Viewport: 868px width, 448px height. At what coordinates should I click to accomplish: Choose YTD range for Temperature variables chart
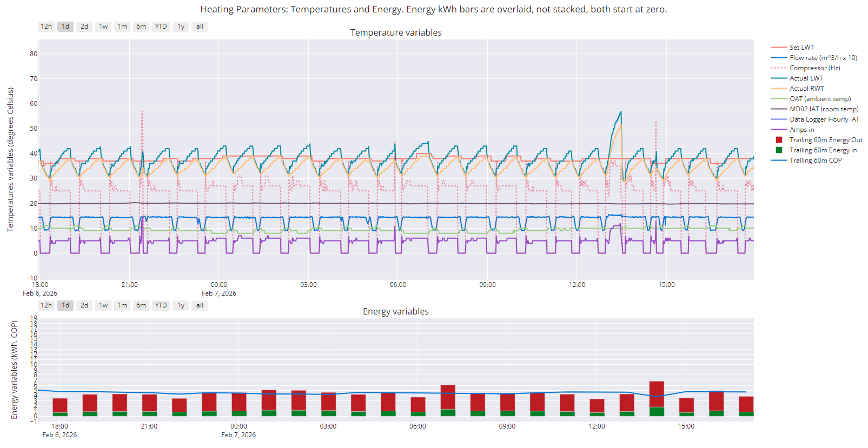tap(161, 26)
